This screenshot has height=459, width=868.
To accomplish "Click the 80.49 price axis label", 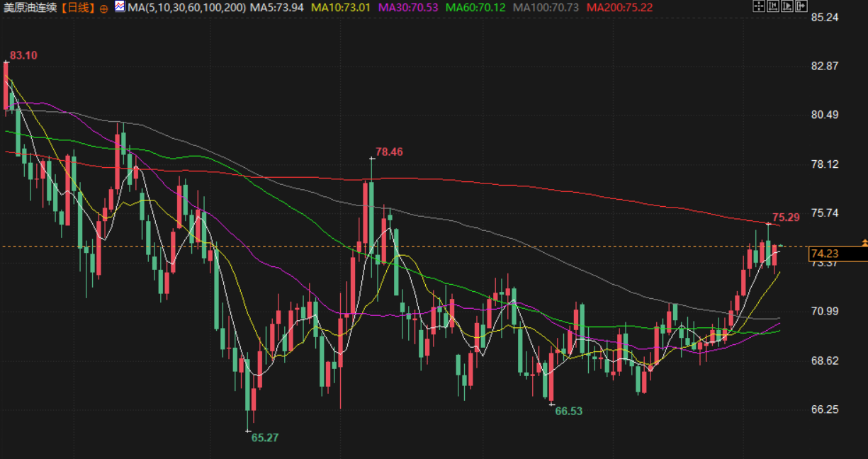I will 825,115.
